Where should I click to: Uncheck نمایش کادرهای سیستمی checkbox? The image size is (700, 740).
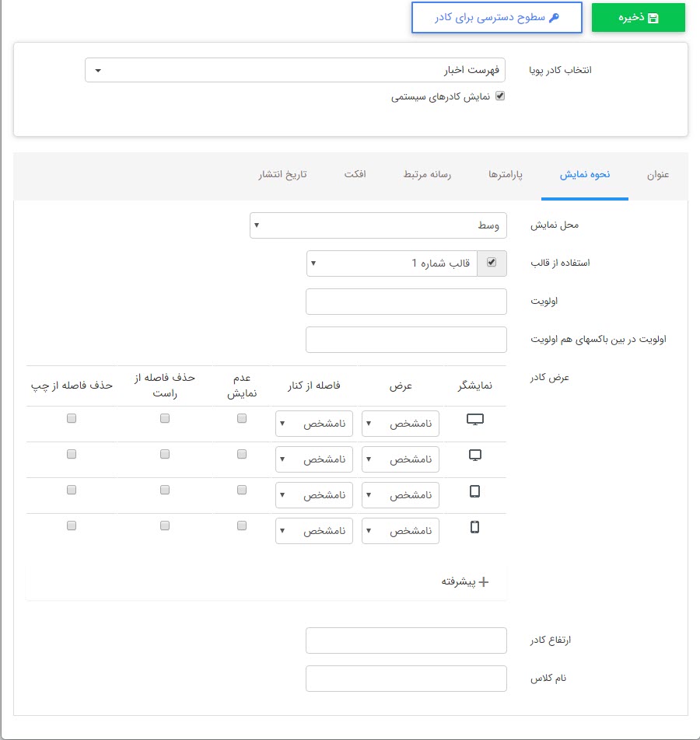pyautogui.click(x=501, y=96)
